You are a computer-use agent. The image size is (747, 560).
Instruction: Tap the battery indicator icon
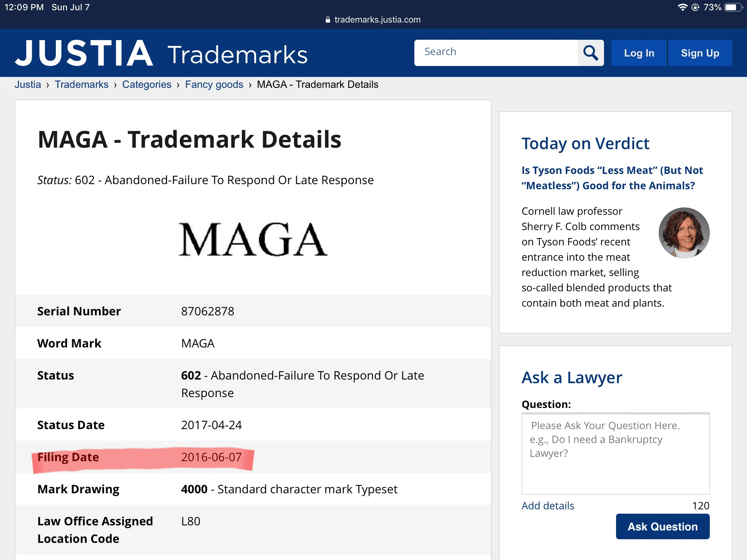click(x=732, y=7)
